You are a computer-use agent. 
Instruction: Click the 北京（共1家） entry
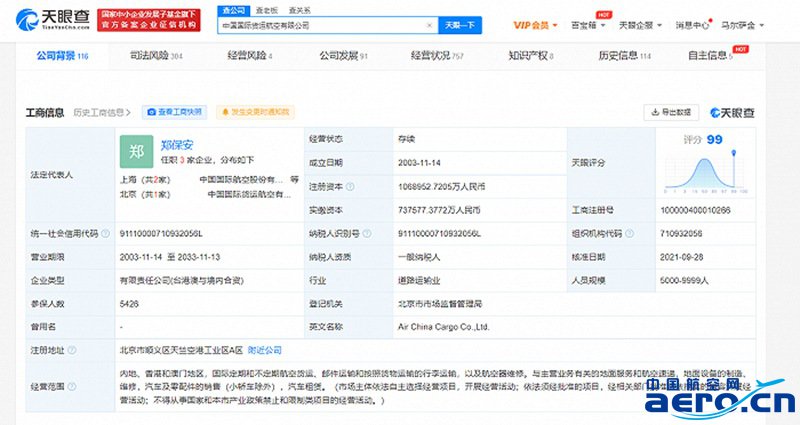coord(145,194)
